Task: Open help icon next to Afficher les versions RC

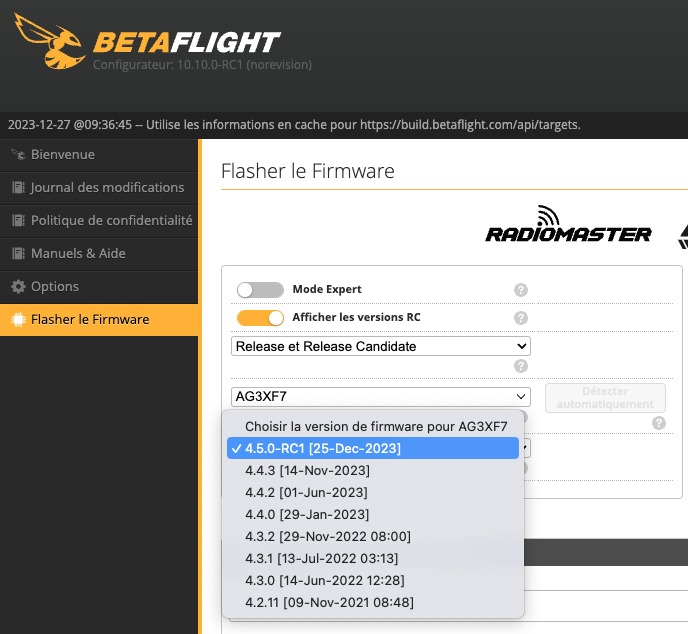Action: point(521,318)
